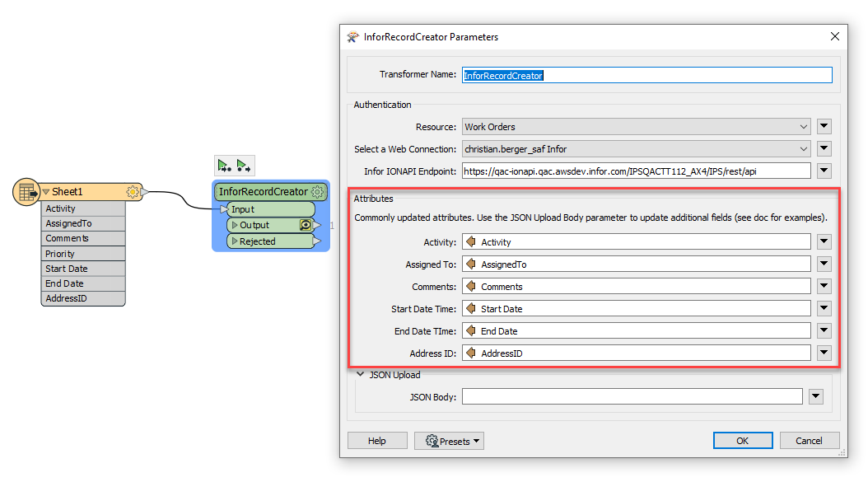The height and width of the screenshot is (482, 868).
Task: Click the Rejected port output arrow
Action: (x=318, y=241)
